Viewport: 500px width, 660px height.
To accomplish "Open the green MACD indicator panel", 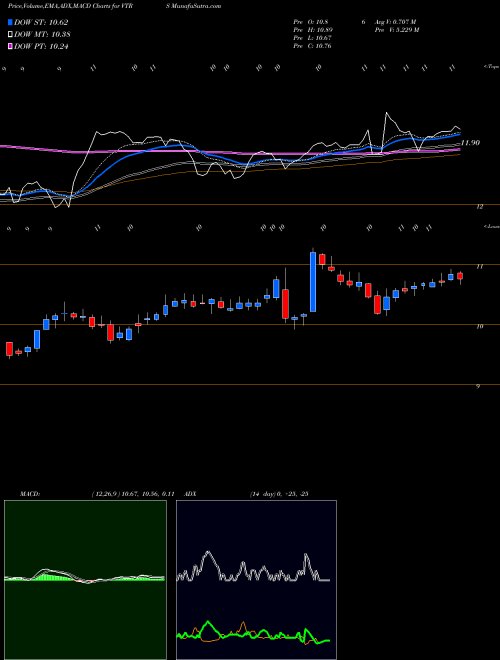I will 85,580.
